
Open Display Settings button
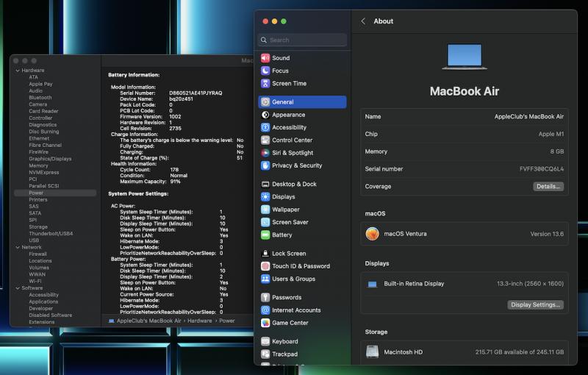click(535, 305)
